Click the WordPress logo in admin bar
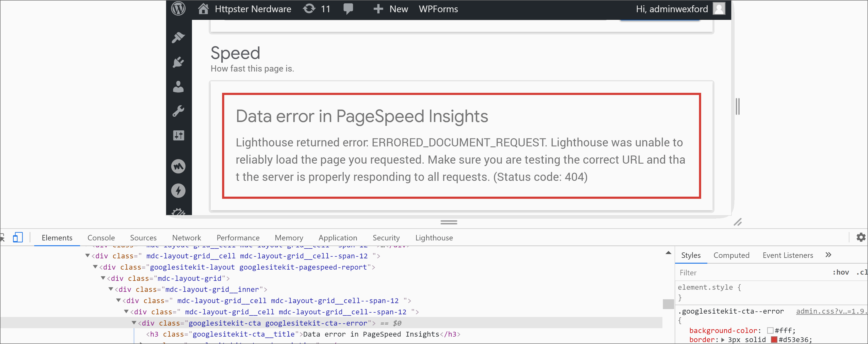This screenshot has height=344, width=868. (x=178, y=9)
